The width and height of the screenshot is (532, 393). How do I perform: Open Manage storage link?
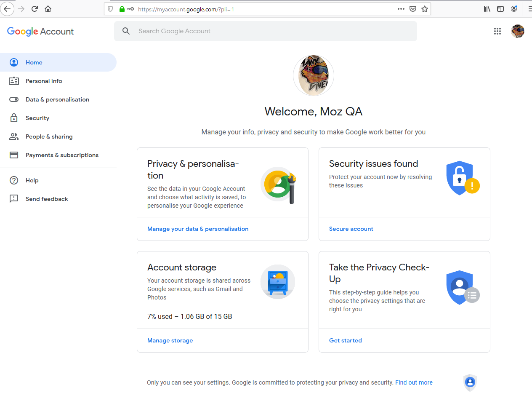coord(170,340)
